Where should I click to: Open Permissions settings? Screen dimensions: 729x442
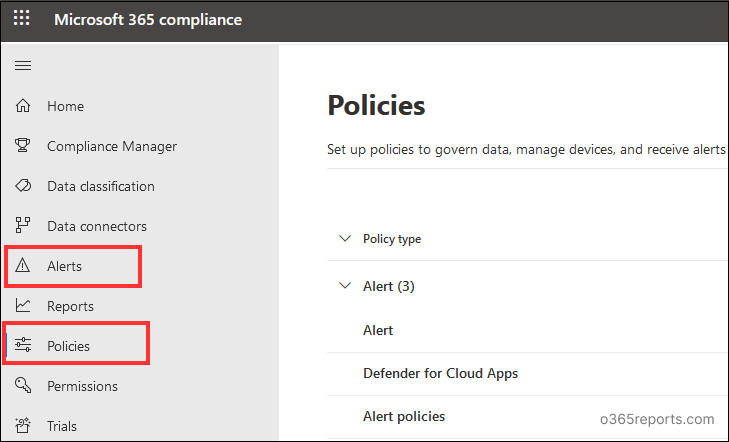tap(82, 386)
